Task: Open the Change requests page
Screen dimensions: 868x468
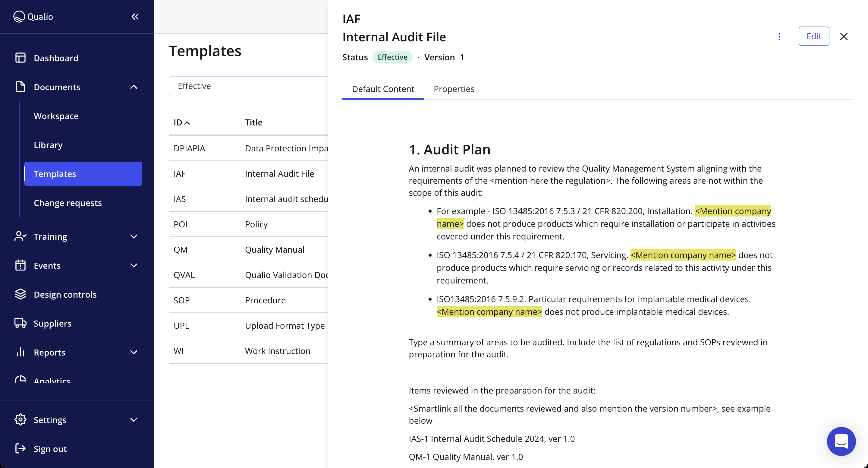Action: pyautogui.click(x=68, y=203)
